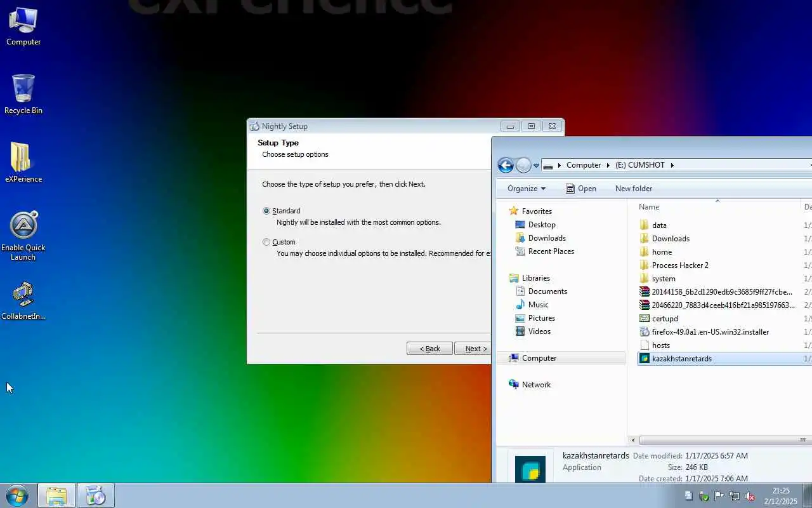Open the Computer desktop icon
This screenshot has height=508, width=812.
pos(23,27)
